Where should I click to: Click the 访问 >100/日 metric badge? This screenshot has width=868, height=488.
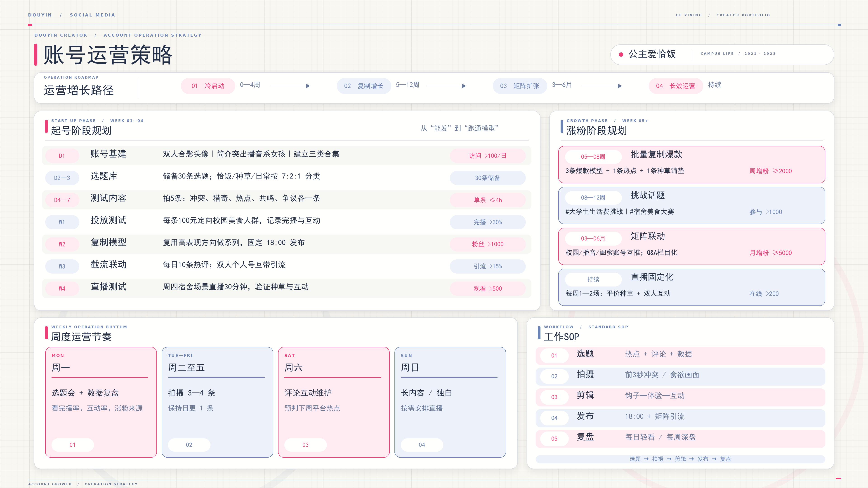[x=488, y=156]
